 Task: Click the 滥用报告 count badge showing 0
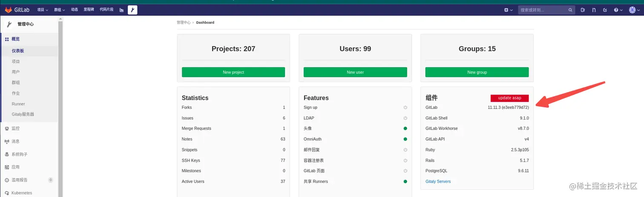pyautogui.click(x=50, y=180)
